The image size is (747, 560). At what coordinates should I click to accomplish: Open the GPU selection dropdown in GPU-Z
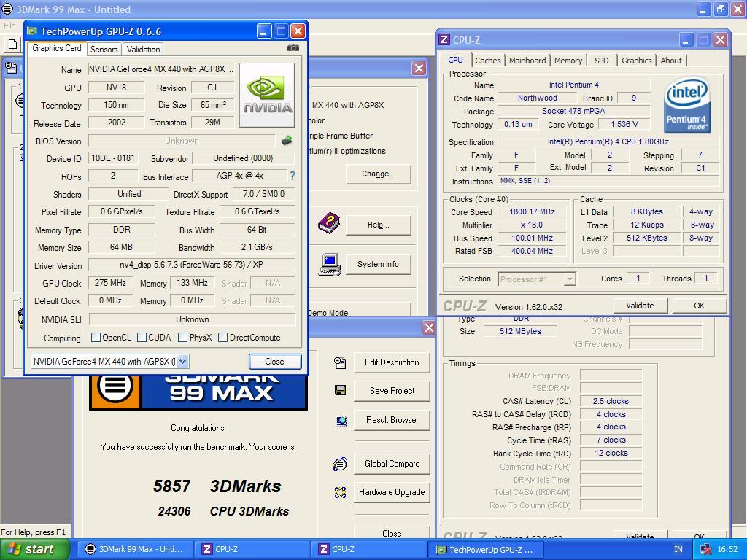point(183,362)
